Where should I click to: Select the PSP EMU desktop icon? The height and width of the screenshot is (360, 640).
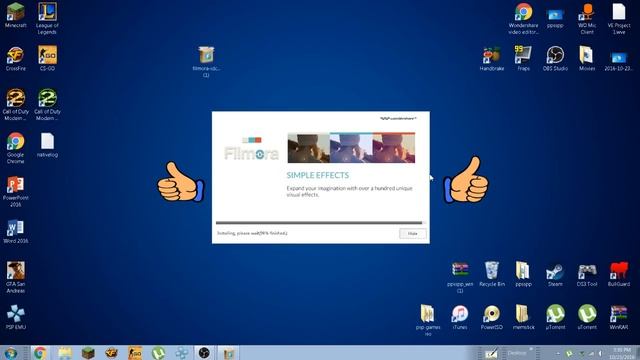click(x=16, y=317)
